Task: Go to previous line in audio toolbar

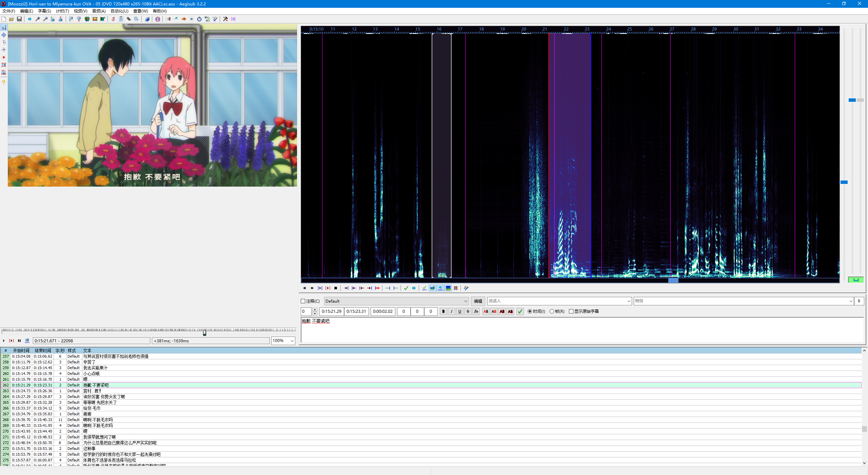Action: [304, 288]
